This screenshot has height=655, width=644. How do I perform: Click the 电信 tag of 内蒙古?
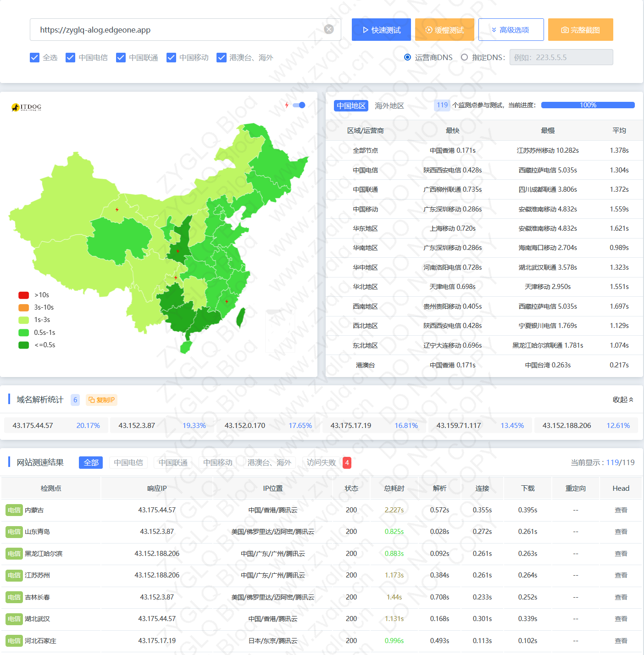click(x=14, y=510)
